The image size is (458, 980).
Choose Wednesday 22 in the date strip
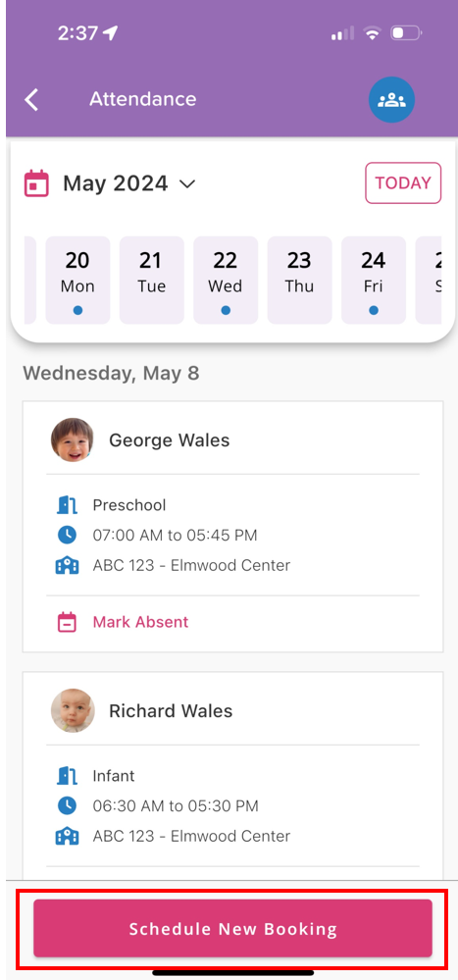coord(226,280)
